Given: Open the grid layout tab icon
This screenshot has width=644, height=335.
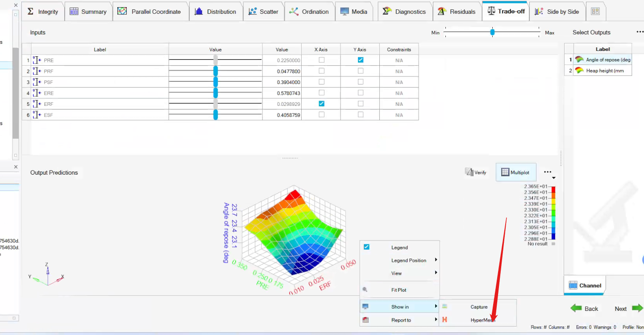Looking at the screenshot, I should (x=595, y=12).
